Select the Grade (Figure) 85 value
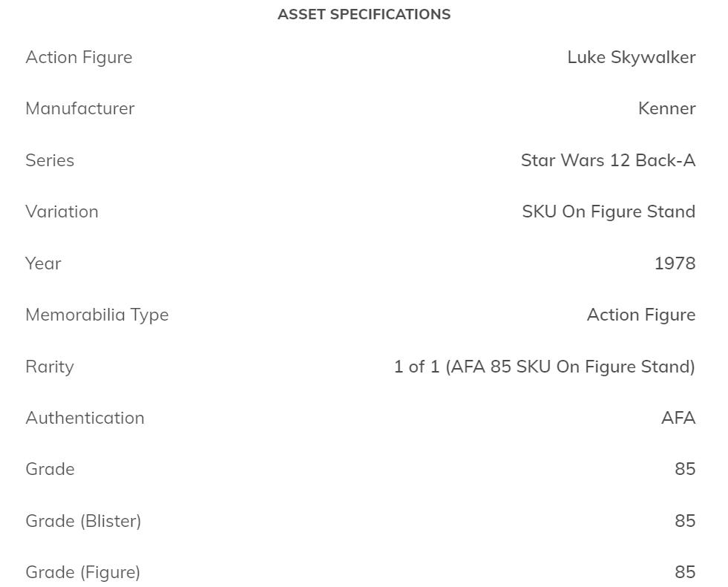728x587 pixels. [x=685, y=572]
